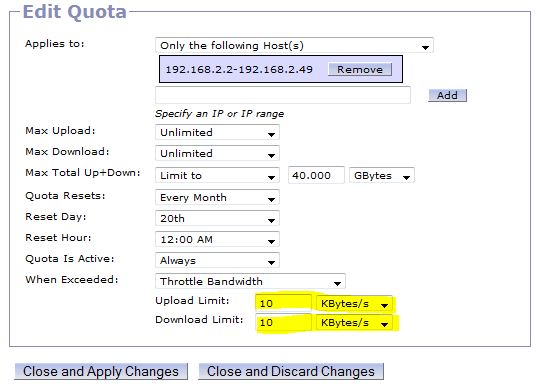This screenshot has height=386, width=537.
Task: Click Close and Discard Changes
Action: 291,371
